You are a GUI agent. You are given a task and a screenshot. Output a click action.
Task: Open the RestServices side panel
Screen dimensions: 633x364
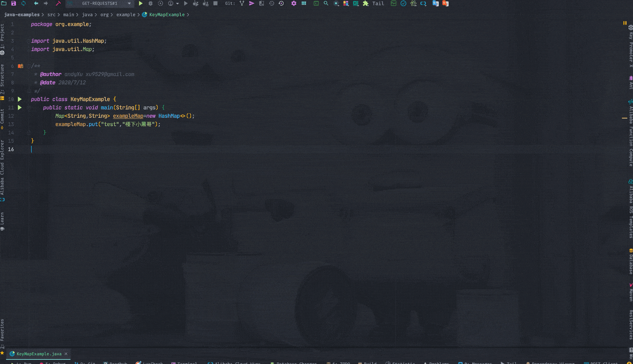[630, 325]
